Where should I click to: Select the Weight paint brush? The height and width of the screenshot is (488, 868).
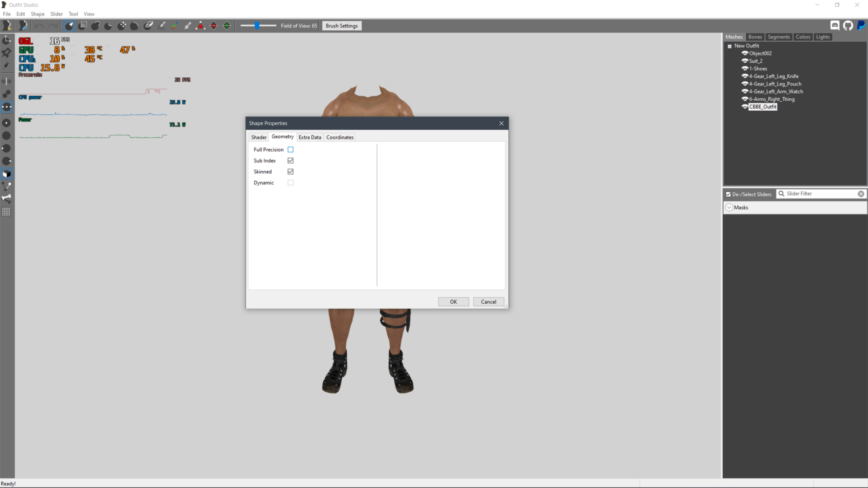tap(162, 26)
